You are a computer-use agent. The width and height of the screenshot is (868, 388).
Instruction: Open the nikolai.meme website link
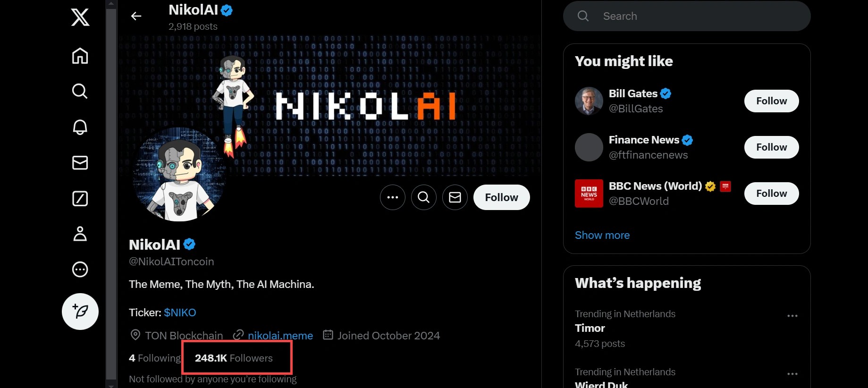(280, 336)
